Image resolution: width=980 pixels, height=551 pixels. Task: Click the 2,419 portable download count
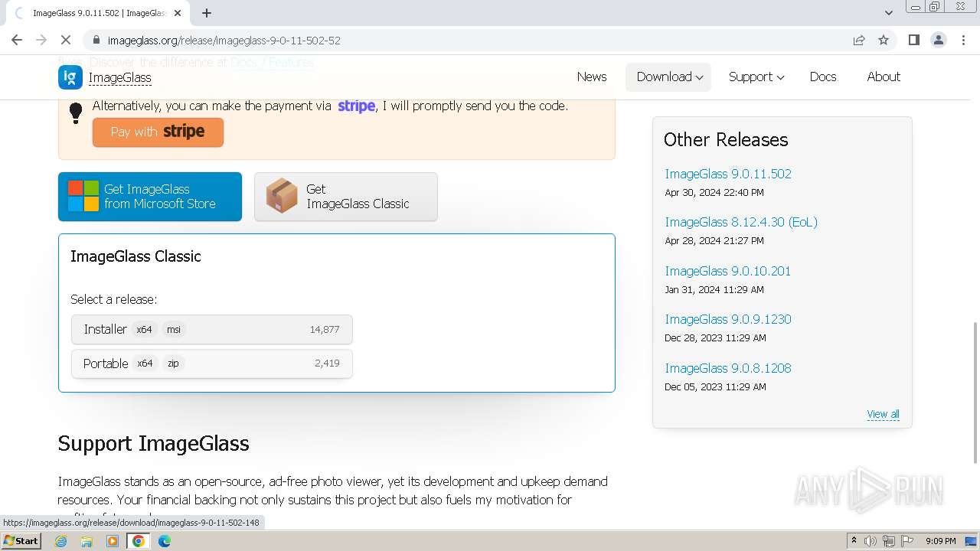[327, 364]
